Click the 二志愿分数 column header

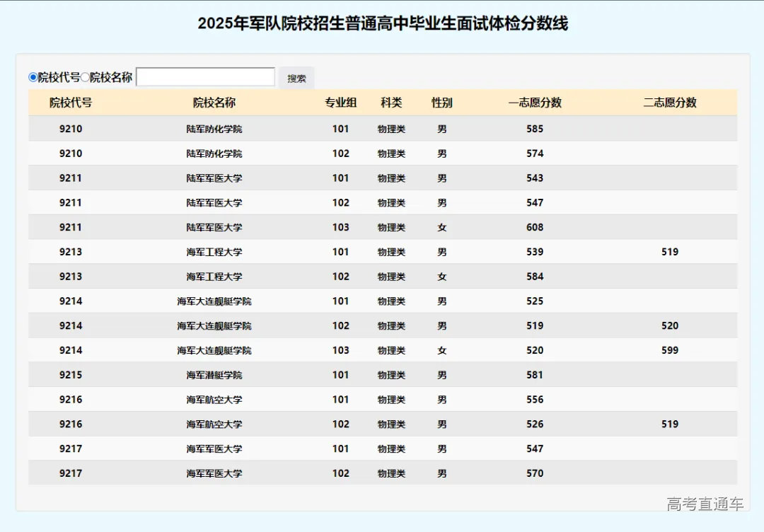(670, 103)
